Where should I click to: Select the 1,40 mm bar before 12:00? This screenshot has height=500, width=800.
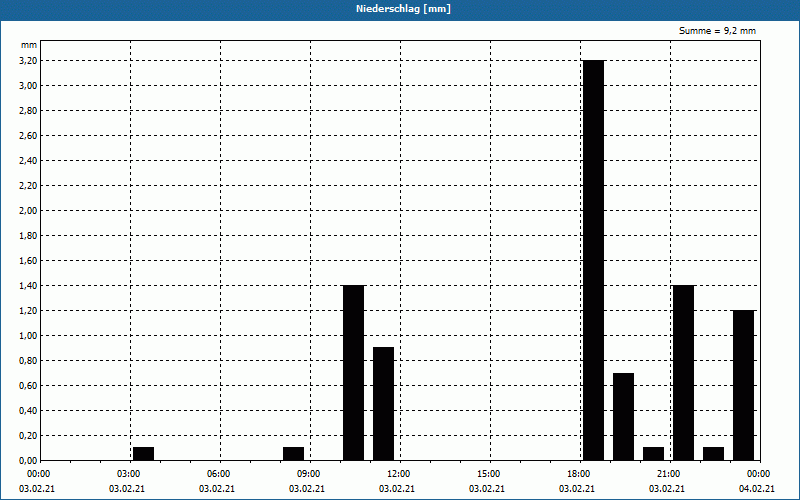pyautogui.click(x=353, y=373)
